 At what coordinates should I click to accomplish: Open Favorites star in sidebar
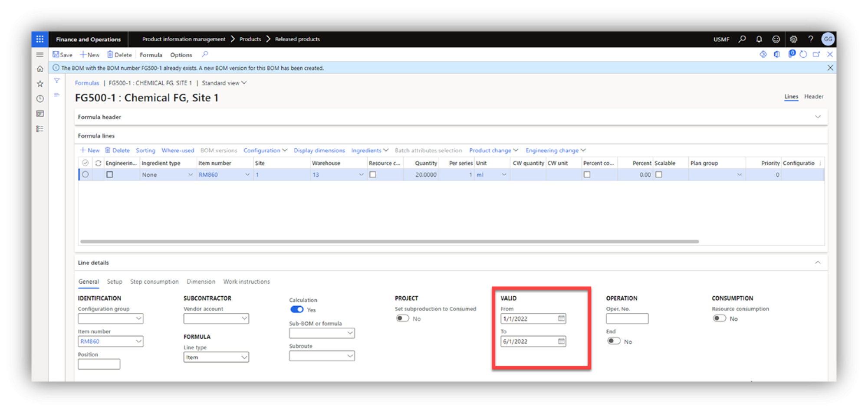click(x=40, y=84)
